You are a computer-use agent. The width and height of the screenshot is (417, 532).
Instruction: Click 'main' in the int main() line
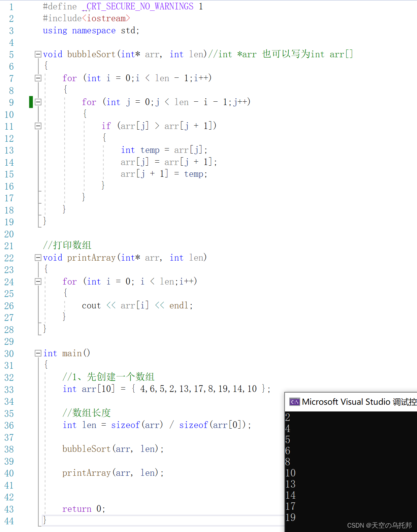[x=72, y=353]
